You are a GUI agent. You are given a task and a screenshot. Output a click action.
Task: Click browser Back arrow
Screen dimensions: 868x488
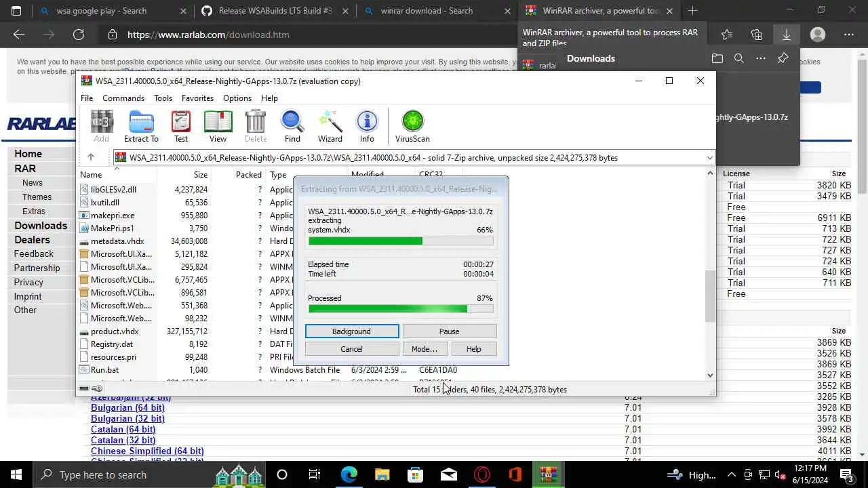(19, 35)
